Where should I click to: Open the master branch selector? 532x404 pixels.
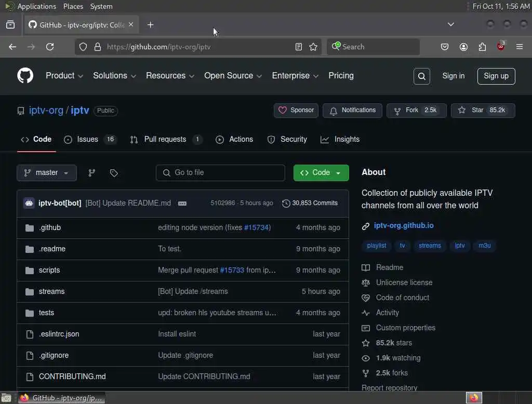pos(46,173)
